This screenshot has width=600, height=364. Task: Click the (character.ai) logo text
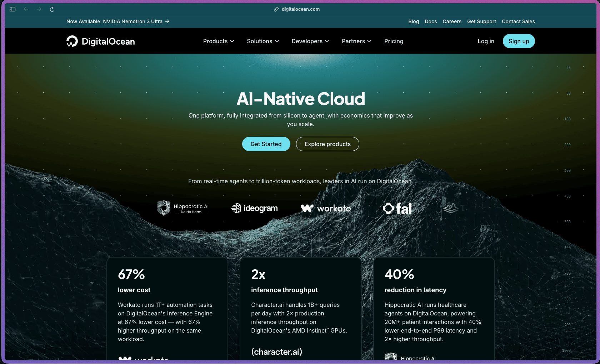[276, 352]
